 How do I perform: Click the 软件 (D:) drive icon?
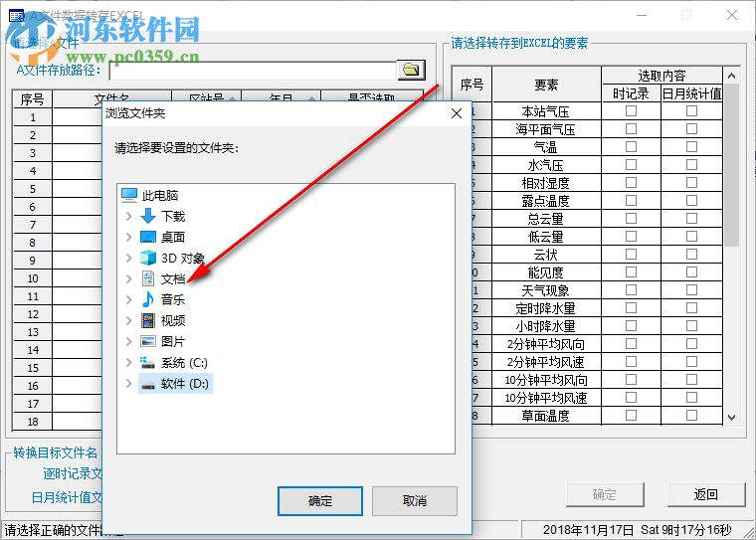(x=147, y=384)
